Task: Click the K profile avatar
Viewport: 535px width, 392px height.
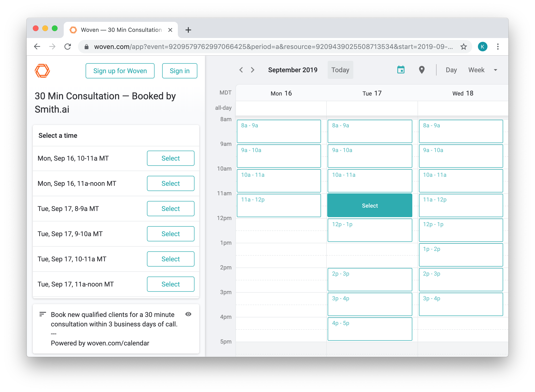Action: (x=482, y=47)
